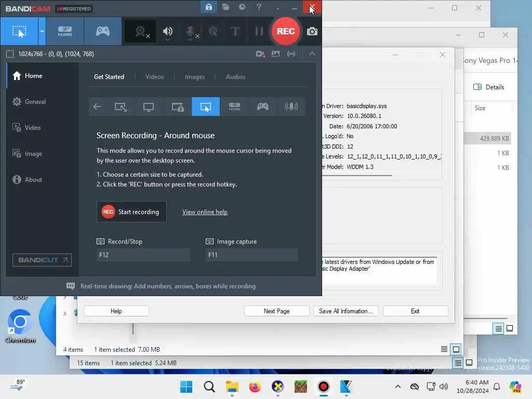Toggle mouse click effects icon
The image size is (532, 399).
[x=212, y=32]
